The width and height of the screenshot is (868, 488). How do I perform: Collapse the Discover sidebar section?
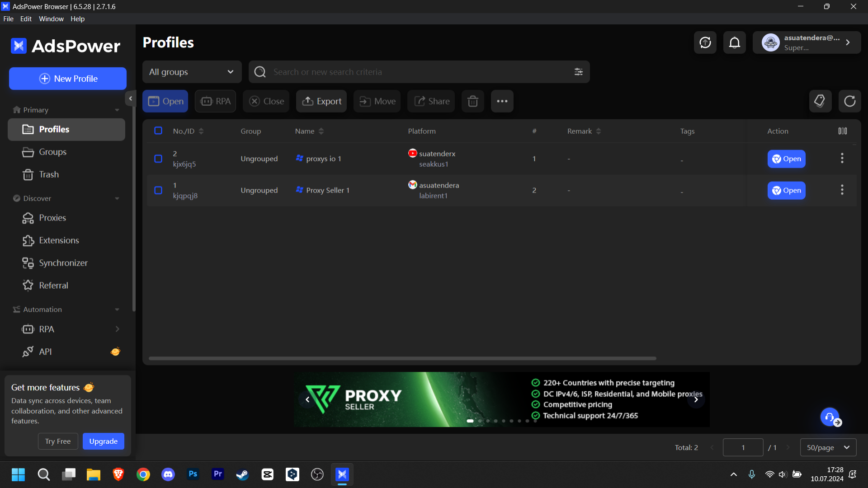[117, 198]
